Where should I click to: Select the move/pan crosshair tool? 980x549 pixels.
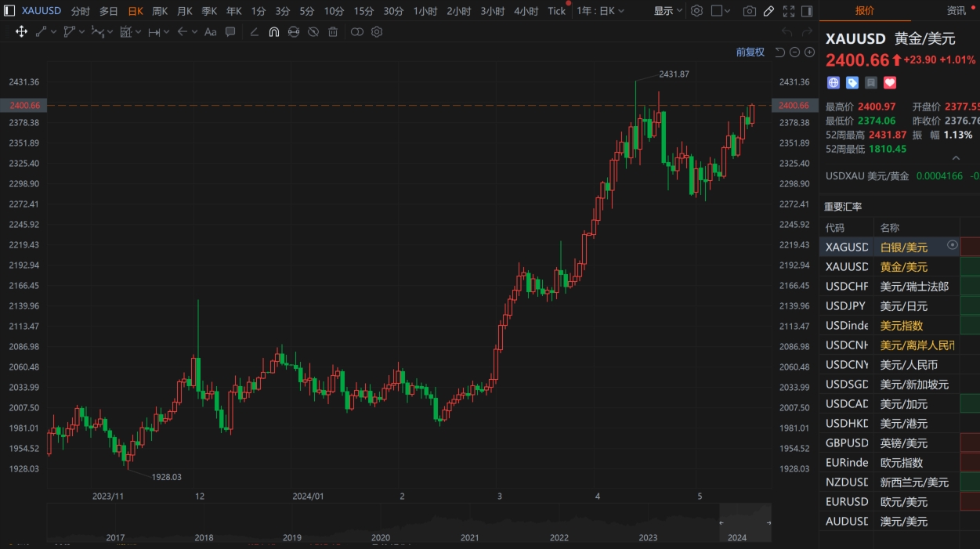(21, 31)
